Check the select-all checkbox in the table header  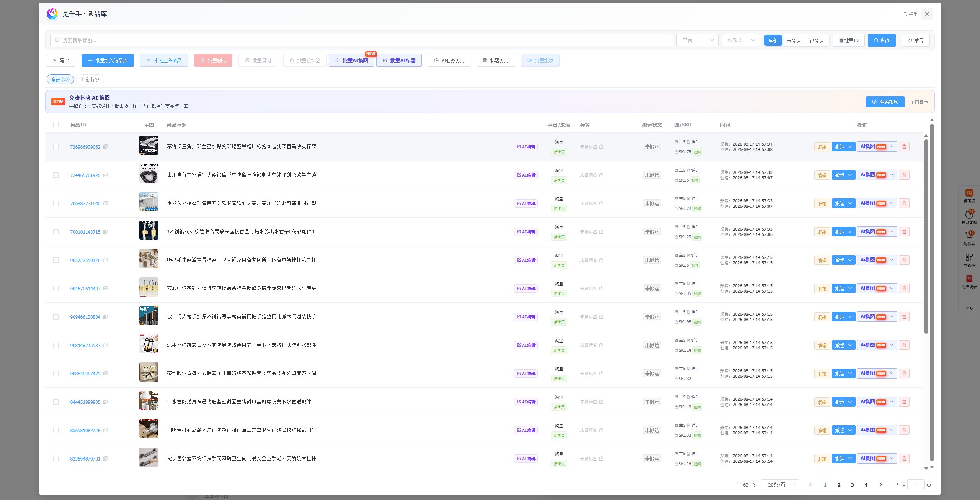[x=56, y=125]
